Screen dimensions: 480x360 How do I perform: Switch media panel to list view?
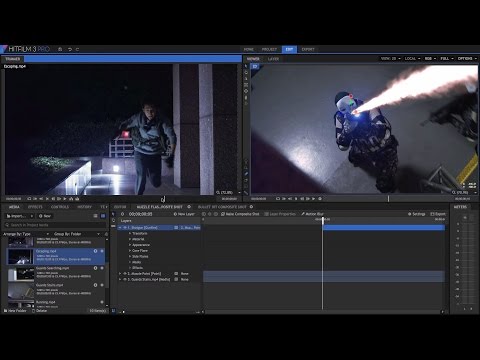click(96, 216)
